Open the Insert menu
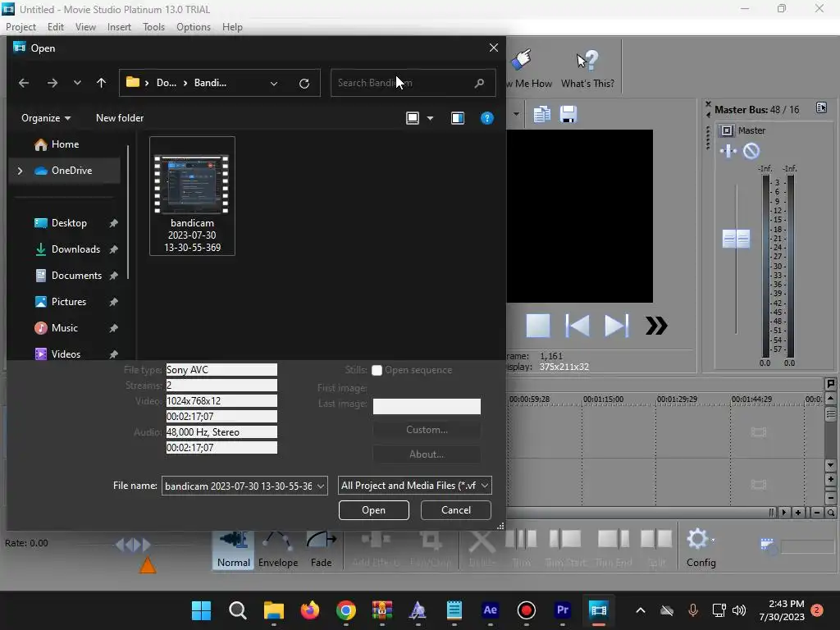840x630 pixels. [119, 27]
